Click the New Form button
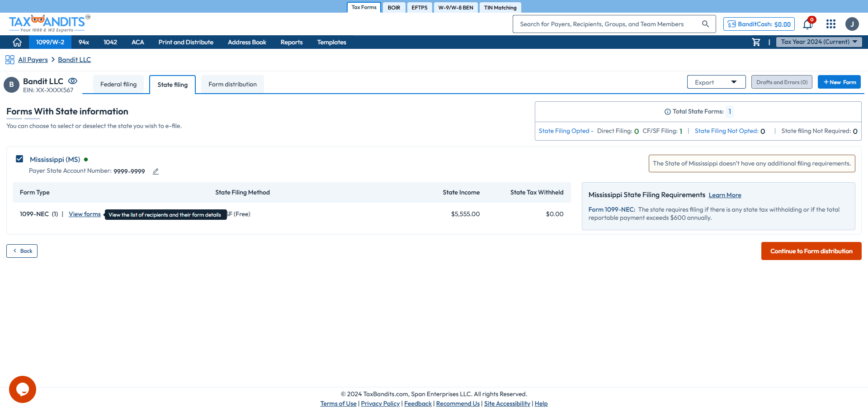The image size is (868, 412). pos(839,82)
